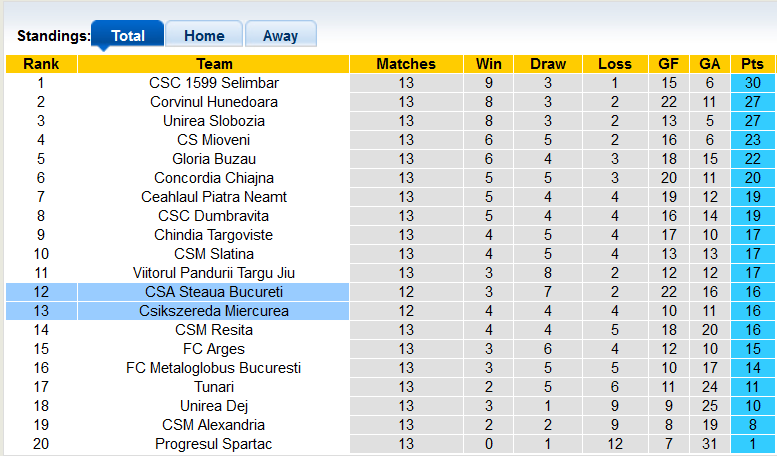Click the 30 points cell for Selimbar
This screenshot has width=777, height=456.
click(x=752, y=83)
